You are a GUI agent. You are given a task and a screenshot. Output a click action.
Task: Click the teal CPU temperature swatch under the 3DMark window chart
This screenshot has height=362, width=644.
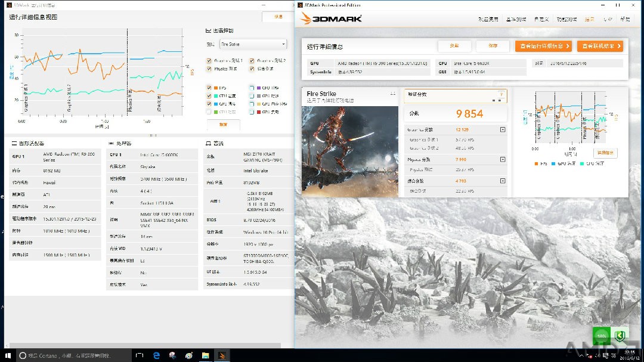[582, 163]
